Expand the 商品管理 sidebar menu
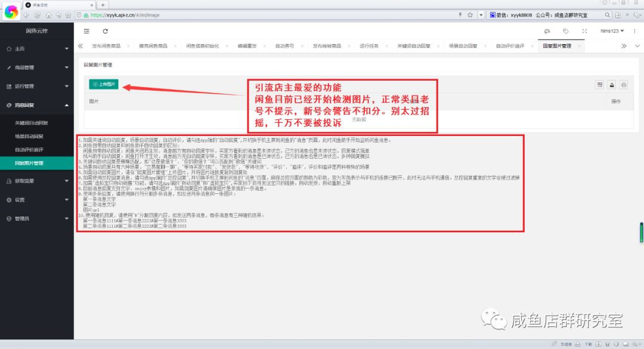Screen dimensions: 644x349 pyautogui.click(x=37, y=67)
